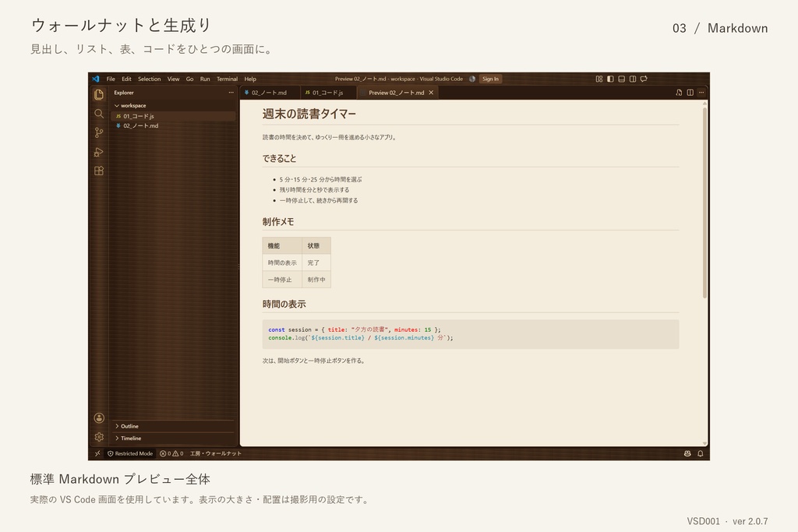
Task: Click the Copilot status icon in the status bar
Action: click(x=687, y=453)
